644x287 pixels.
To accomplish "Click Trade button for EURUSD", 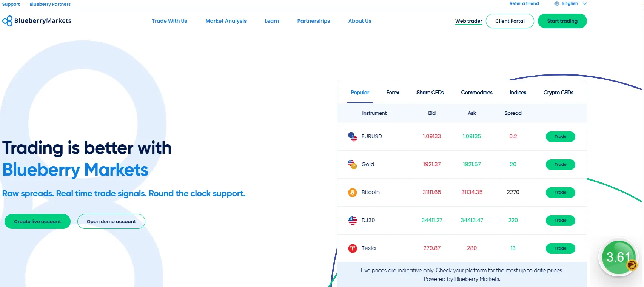I will 560,137.
